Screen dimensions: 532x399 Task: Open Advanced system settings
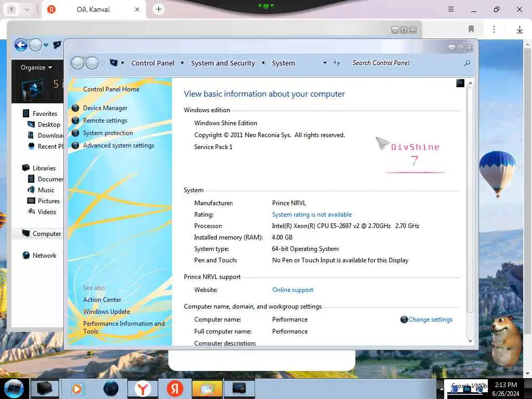click(118, 145)
